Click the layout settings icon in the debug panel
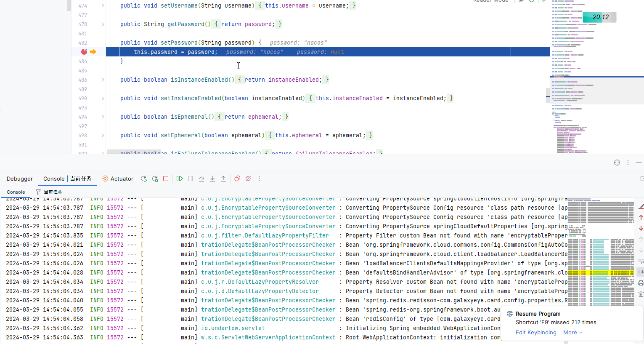 click(x=642, y=179)
